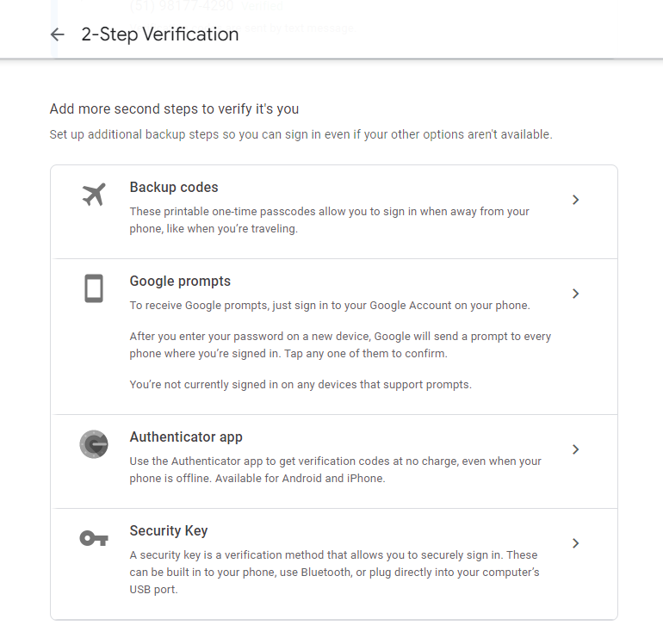This screenshot has height=644, width=663.
Task: Open Google prompts chevron arrow
Action: [576, 294]
